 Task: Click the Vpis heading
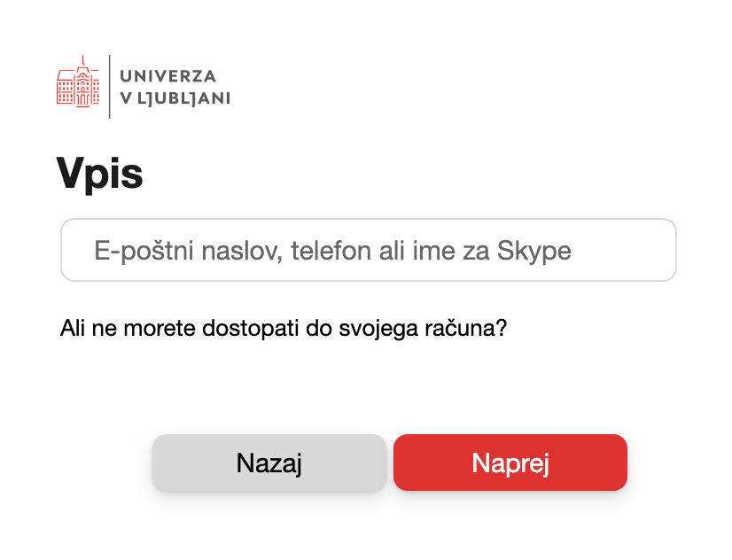coord(99,173)
